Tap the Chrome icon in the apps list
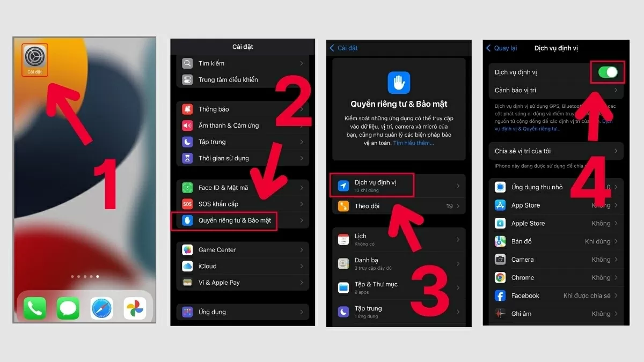Screen dimensions: 644x362 click(x=500, y=277)
